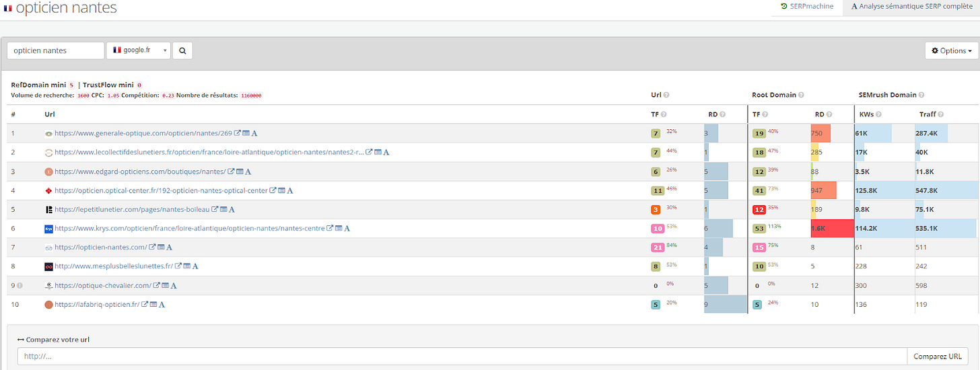Run semantic A analysis on optical-center.fr

coord(290,190)
